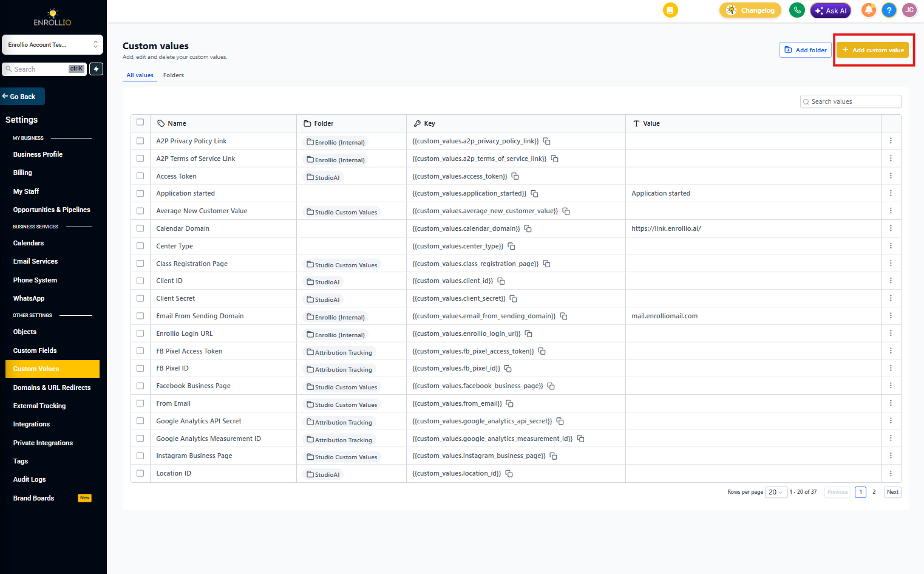924x574 pixels.
Task: Open the account switcher dropdown
Action: point(52,44)
